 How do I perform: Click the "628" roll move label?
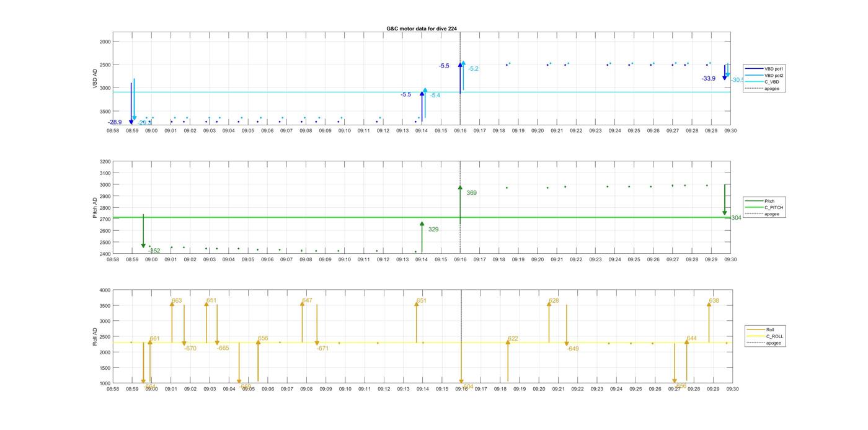(554, 301)
